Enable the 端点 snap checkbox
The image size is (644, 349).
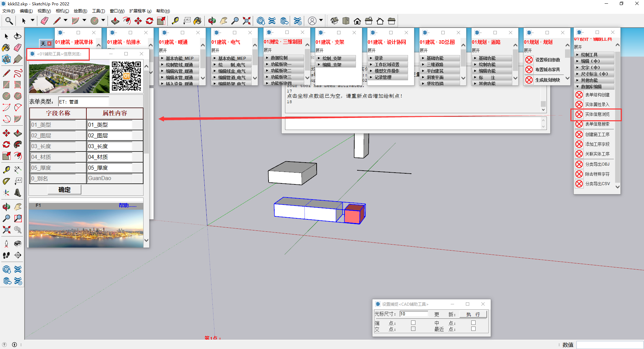pos(413,323)
